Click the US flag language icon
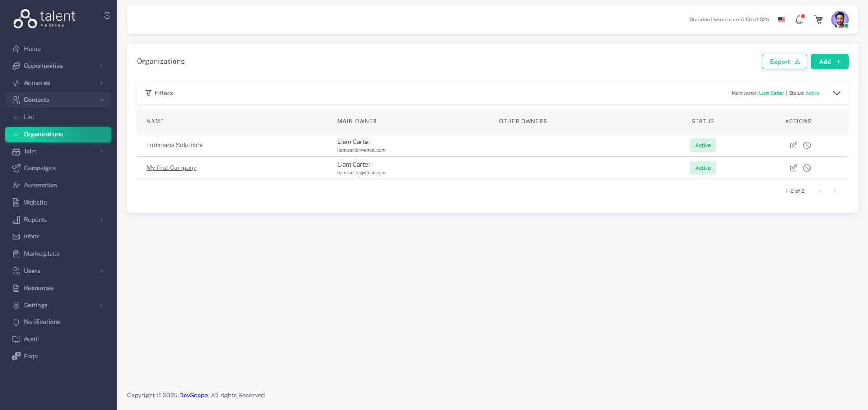Screen dimensions: 868x410 781,19
